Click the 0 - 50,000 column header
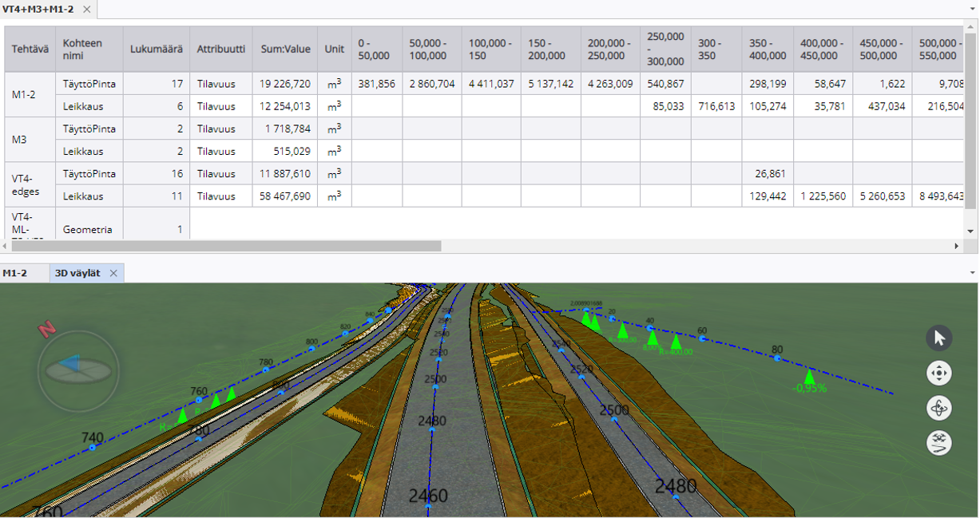Viewport: 980px width, 518px height. (x=377, y=49)
